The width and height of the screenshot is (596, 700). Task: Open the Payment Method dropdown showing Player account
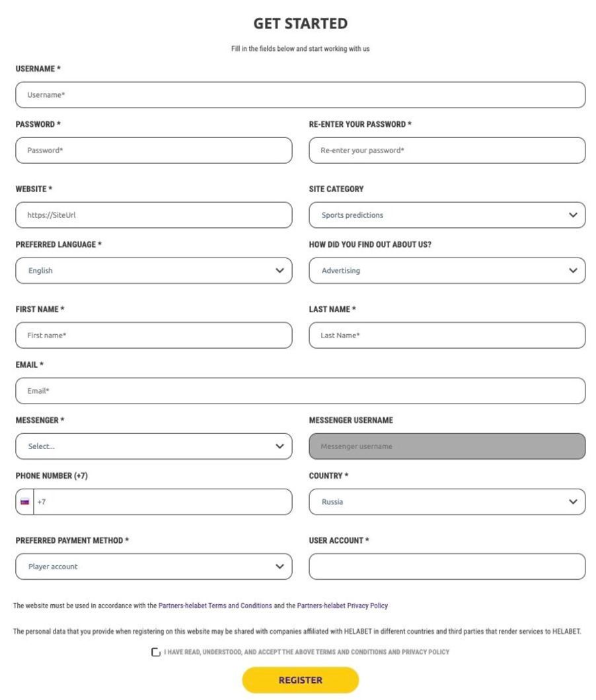coord(153,566)
